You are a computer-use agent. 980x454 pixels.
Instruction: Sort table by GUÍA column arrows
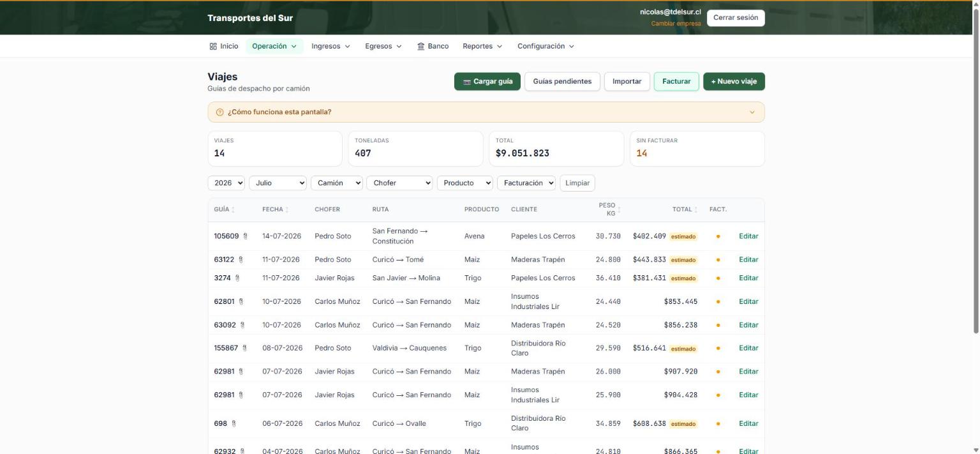(x=233, y=210)
